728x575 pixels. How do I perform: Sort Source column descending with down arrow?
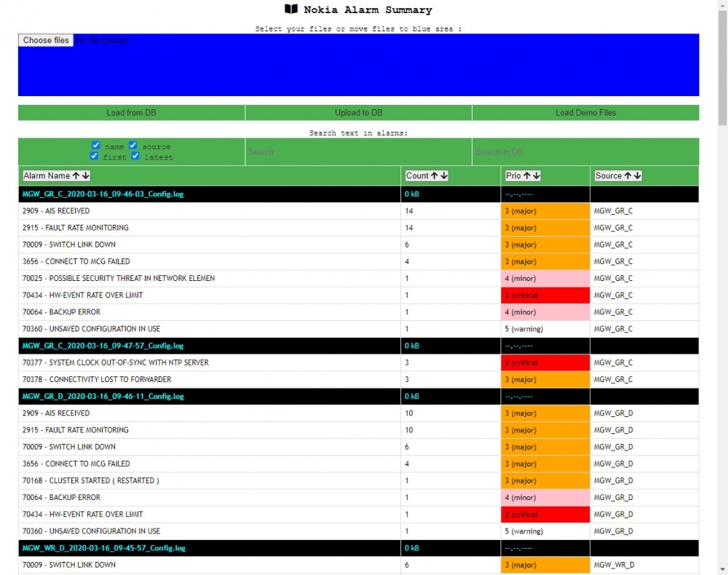(638, 176)
